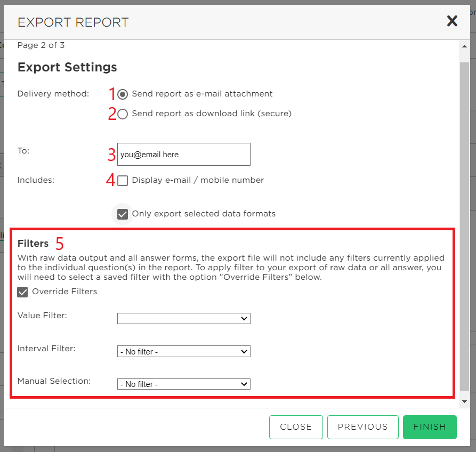The height and width of the screenshot is (452, 476).
Task: Click the Interval Filter chevron arrow
Action: pyautogui.click(x=244, y=351)
